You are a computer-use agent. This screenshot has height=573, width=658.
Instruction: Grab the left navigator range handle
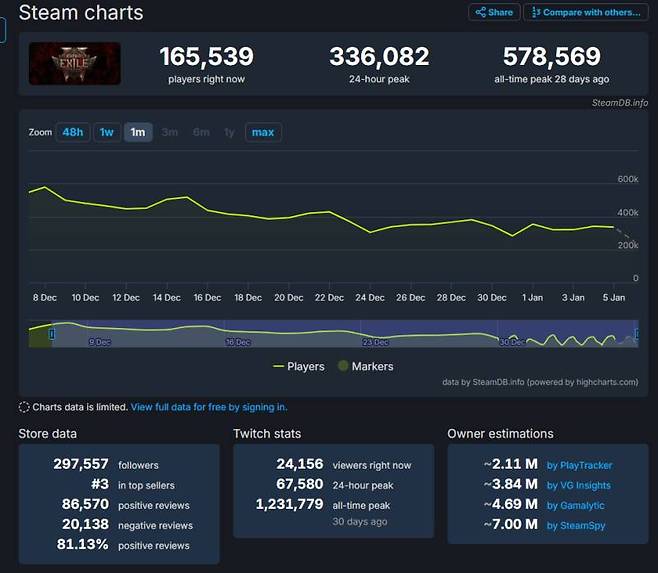(x=52, y=334)
